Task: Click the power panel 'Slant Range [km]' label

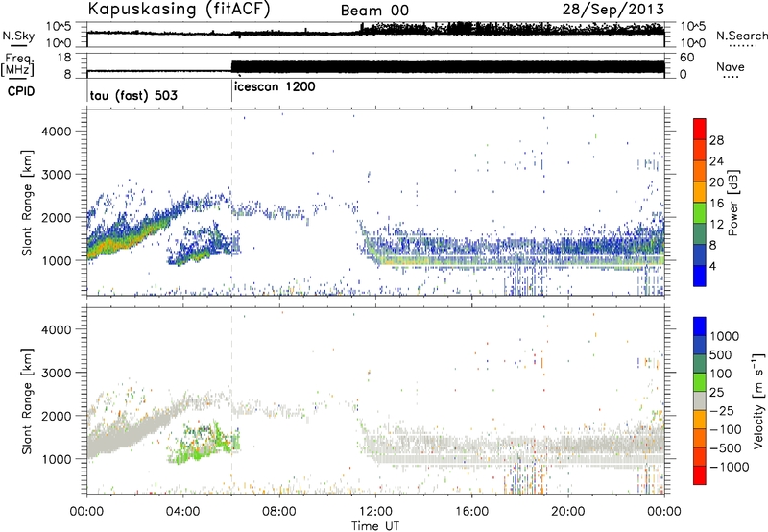Action: click(27, 203)
